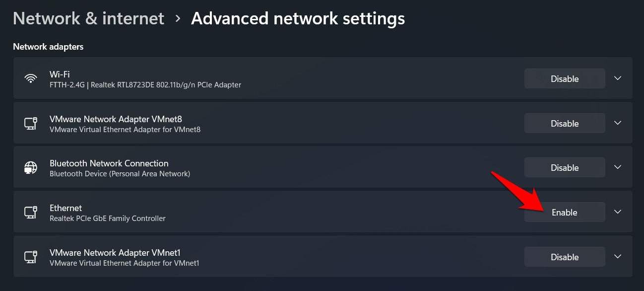Click the VMnet1 adapter monitor icon
Screen dimensions: 644x291
31,257
